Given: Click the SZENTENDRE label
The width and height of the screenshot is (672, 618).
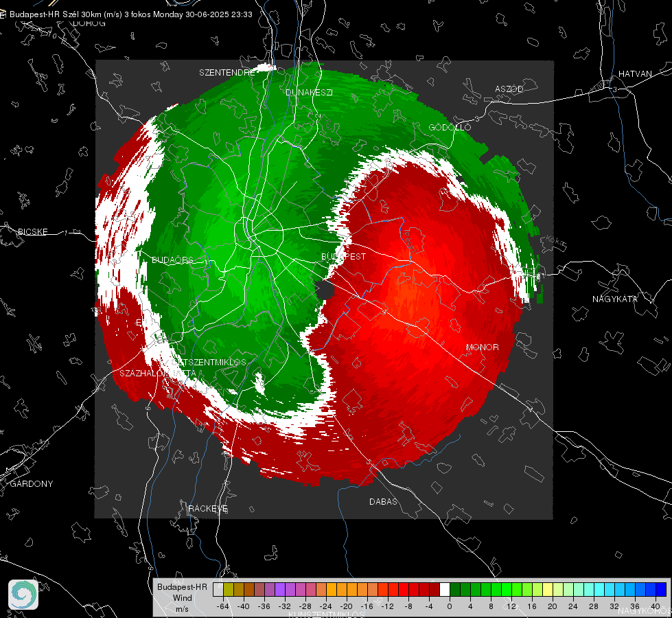Looking at the screenshot, I should coord(227,73).
